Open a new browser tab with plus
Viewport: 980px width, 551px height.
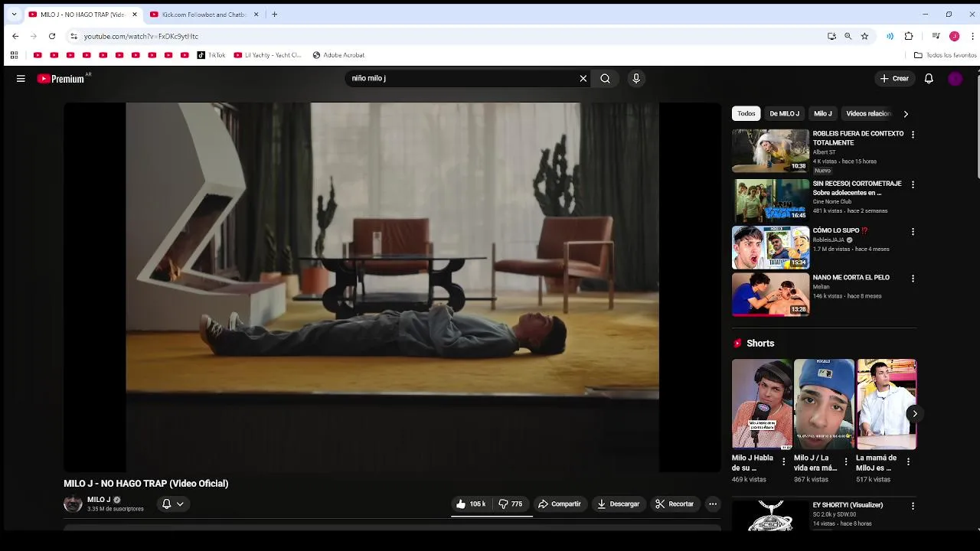pos(274,14)
